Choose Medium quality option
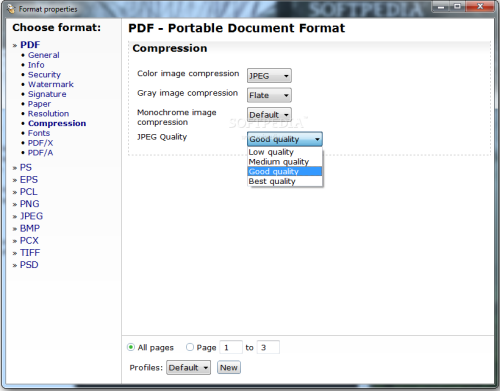The width and height of the screenshot is (500, 391). pyautogui.click(x=285, y=162)
